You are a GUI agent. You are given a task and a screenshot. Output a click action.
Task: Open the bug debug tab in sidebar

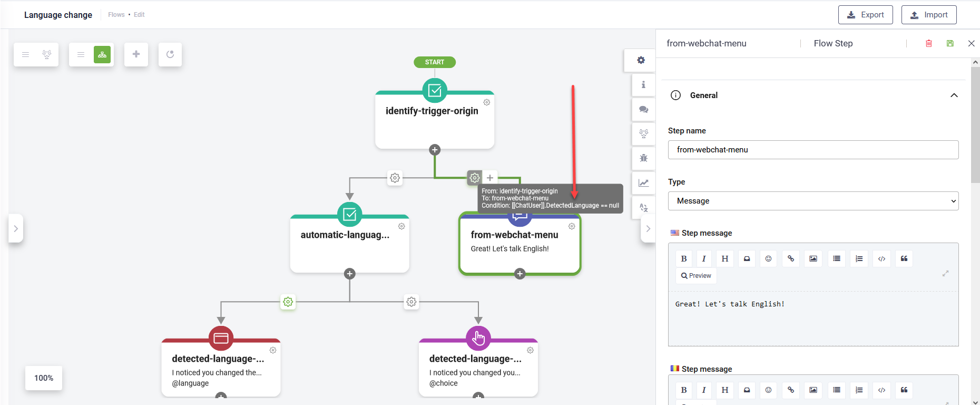pos(643,158)
